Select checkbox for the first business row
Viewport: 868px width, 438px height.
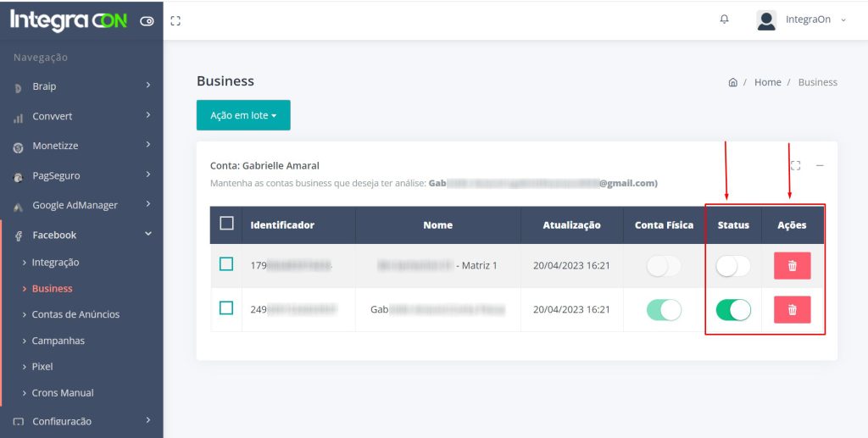click(226, 264)
